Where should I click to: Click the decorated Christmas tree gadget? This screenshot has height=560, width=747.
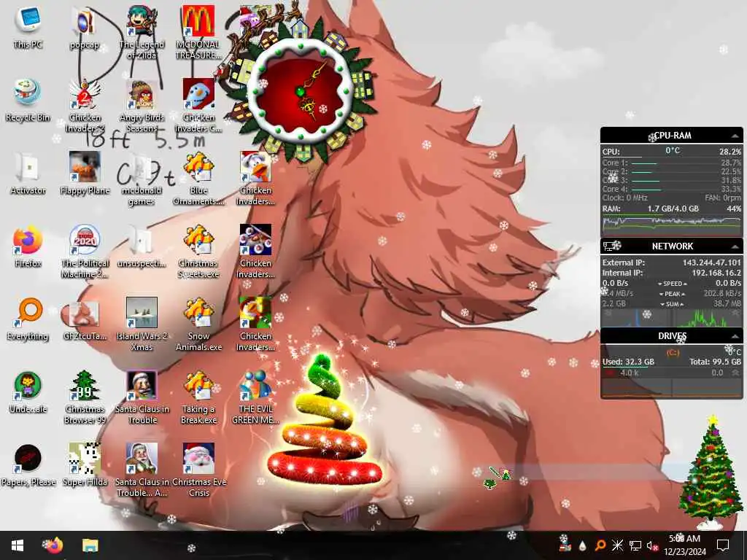(x=711, y=472)
